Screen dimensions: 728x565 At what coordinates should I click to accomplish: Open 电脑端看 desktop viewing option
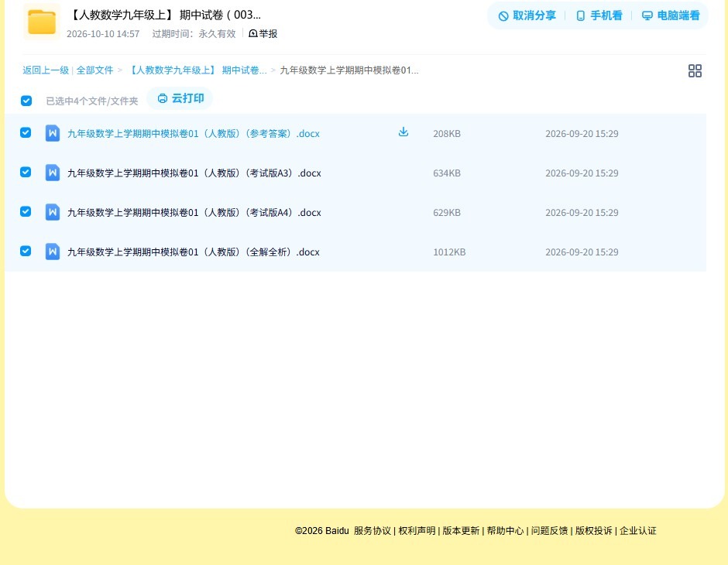671,15
